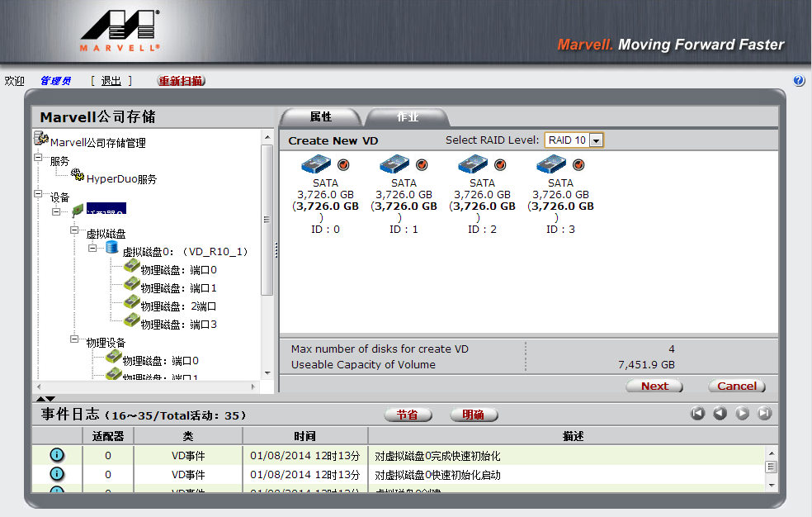Click the 虚拟磁盘0 database cylinder icon
Screen dimensions: 812x517
(112, 247)
